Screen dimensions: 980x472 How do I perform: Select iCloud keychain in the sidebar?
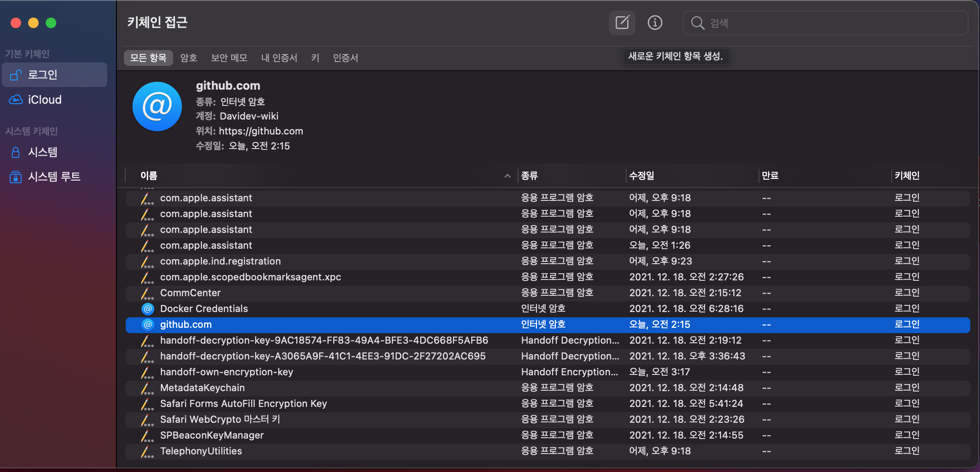[x=54, y=100]
